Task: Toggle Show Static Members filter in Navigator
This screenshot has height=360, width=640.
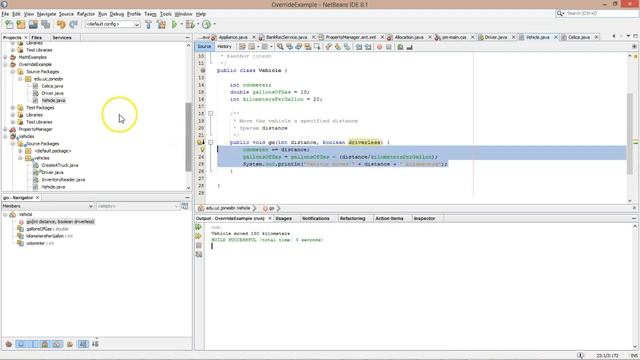Action: pos(33,344)
